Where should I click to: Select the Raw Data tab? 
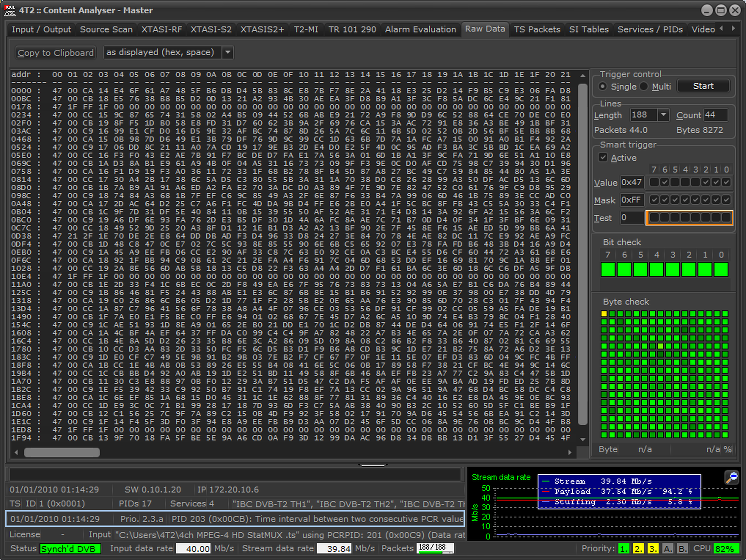click(x=485, y=29)
